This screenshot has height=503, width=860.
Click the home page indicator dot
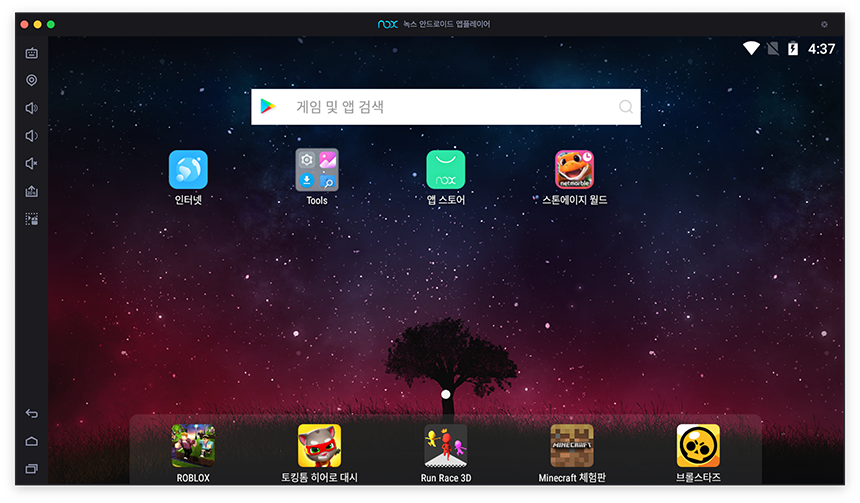click(x=446, y=394)
